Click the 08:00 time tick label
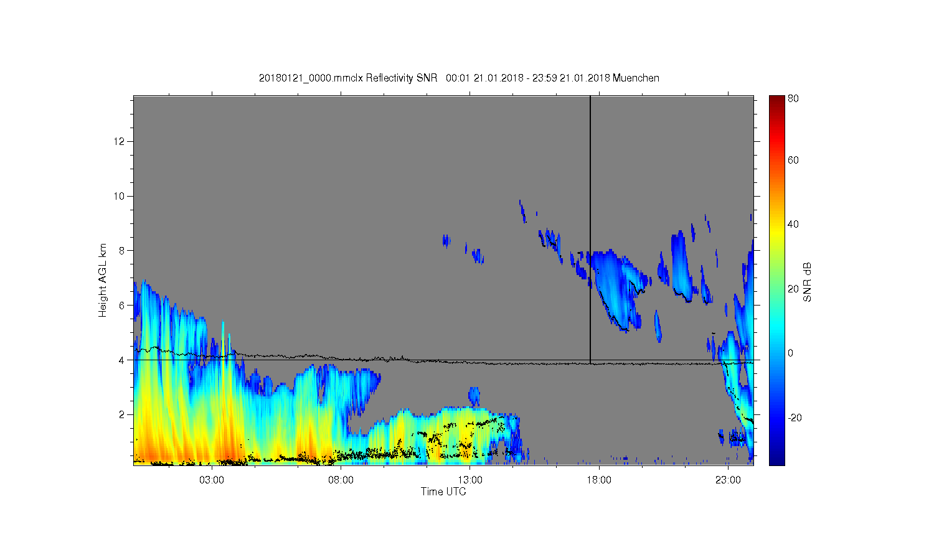 tap(341, 480)
